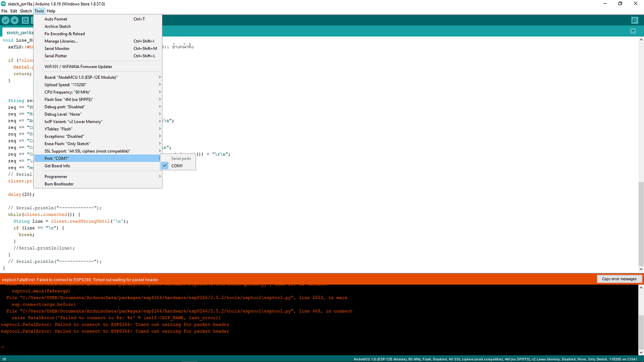Viewport: 644px width, 362px height.
Task: Create a new sketch with the New icon
Action: point(24,20)
